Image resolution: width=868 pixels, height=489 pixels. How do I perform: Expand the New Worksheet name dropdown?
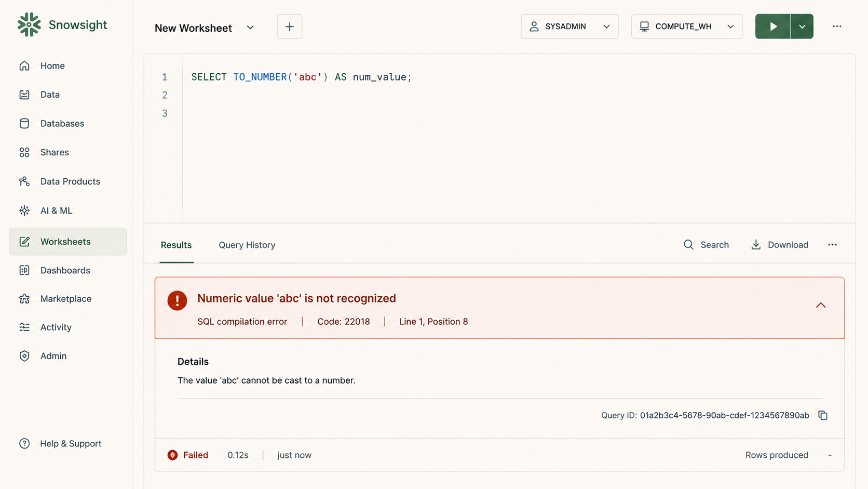pos(250,28)
